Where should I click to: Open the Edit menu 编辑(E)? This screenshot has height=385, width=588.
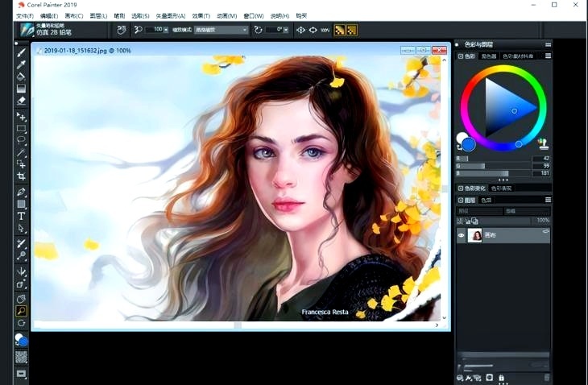[x=49, y=16]
